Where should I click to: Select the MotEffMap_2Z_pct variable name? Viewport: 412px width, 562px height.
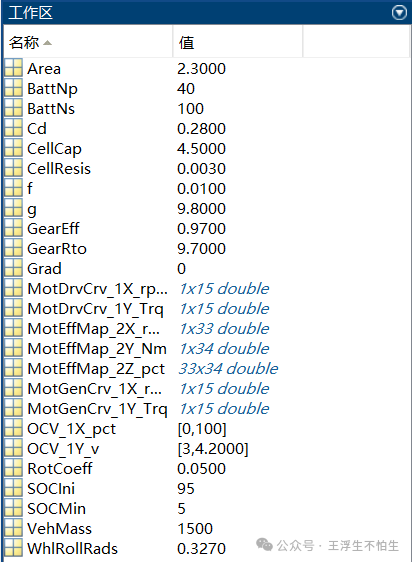96,369
